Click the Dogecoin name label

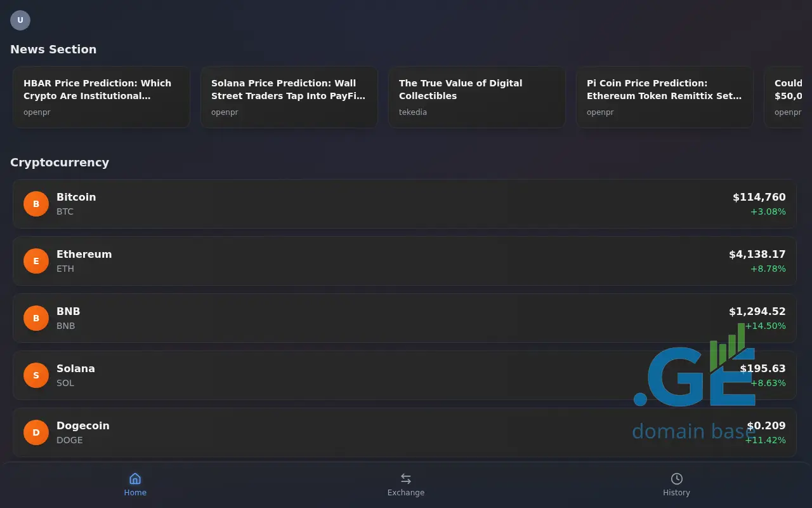click(83, 425)
